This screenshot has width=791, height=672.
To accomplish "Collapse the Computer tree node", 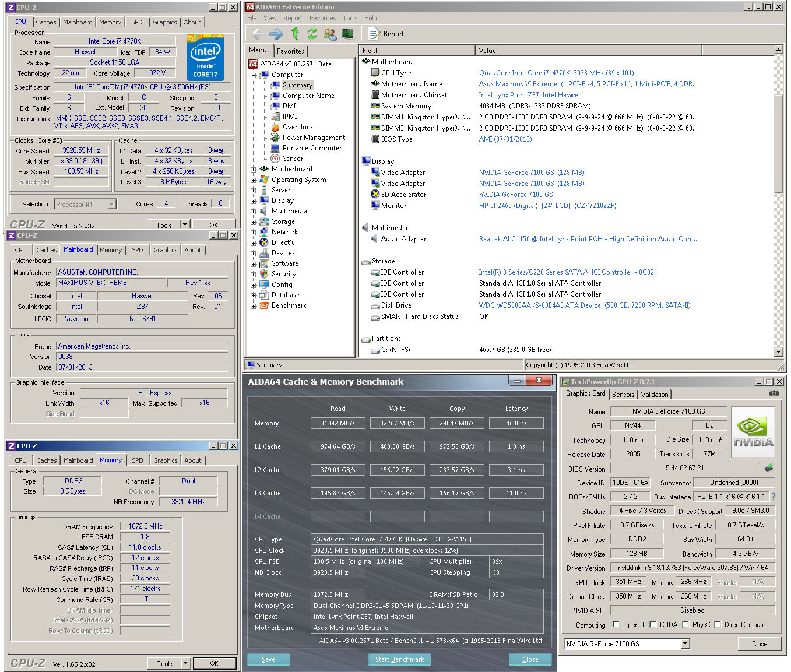I will click(253, 75).
